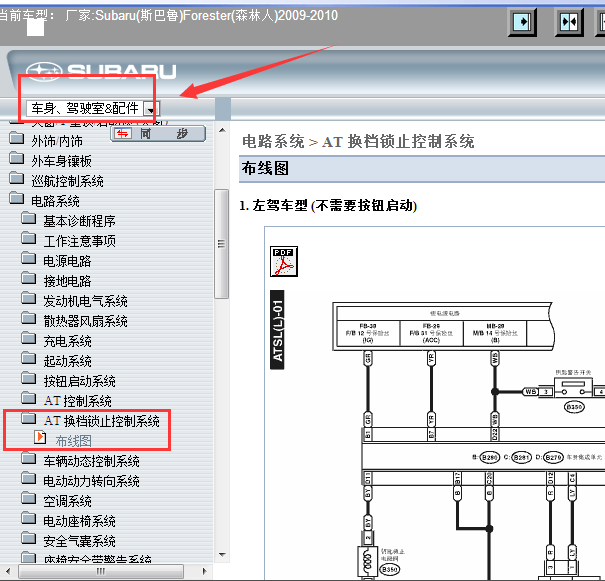Open the 电源电路 folder
This screenshot has width=605, height=581.
click(x=67, y=261)
